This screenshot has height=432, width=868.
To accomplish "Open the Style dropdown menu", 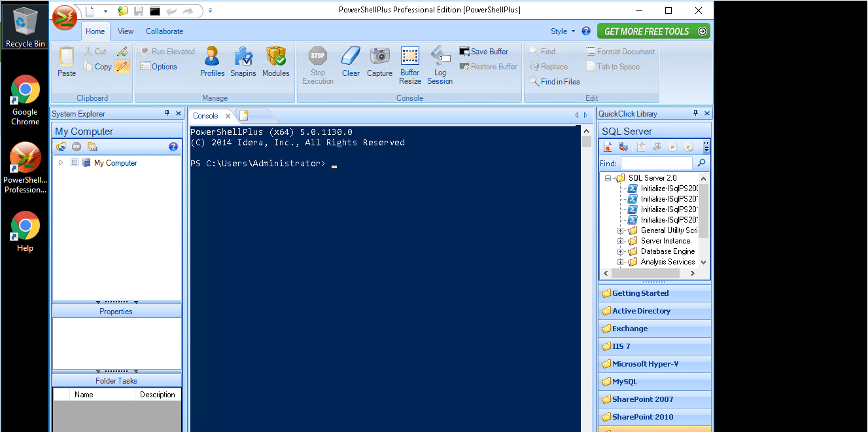I will coord(563,31).
